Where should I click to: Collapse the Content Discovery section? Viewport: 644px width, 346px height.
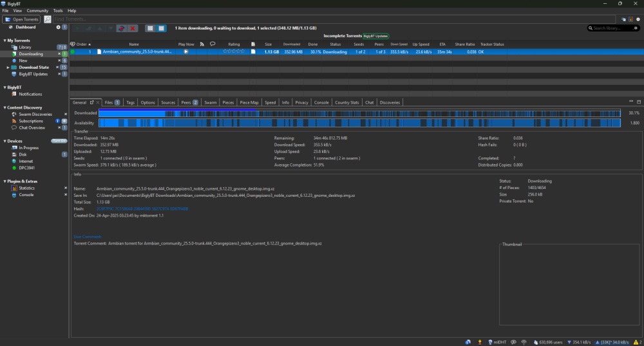pos(5,107)
